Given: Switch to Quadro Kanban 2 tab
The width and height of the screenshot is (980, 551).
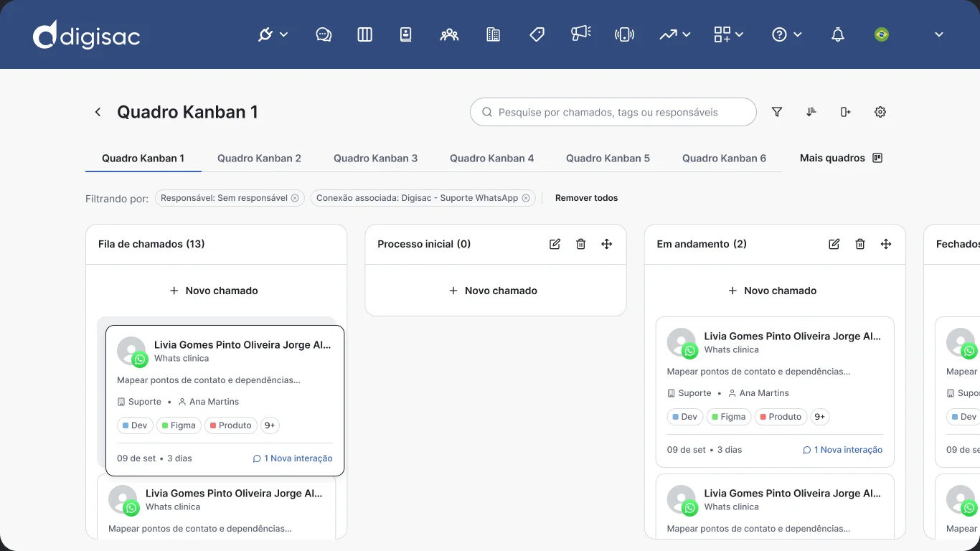Looking at the screenshot, I should (x=259, y=159).
